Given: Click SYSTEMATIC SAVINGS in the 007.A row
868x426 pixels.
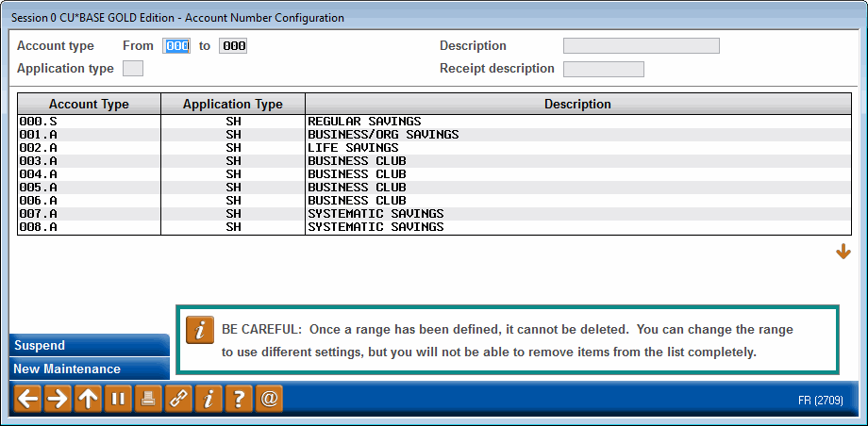Looking at the screenshot, I should (x=376, y=214).
